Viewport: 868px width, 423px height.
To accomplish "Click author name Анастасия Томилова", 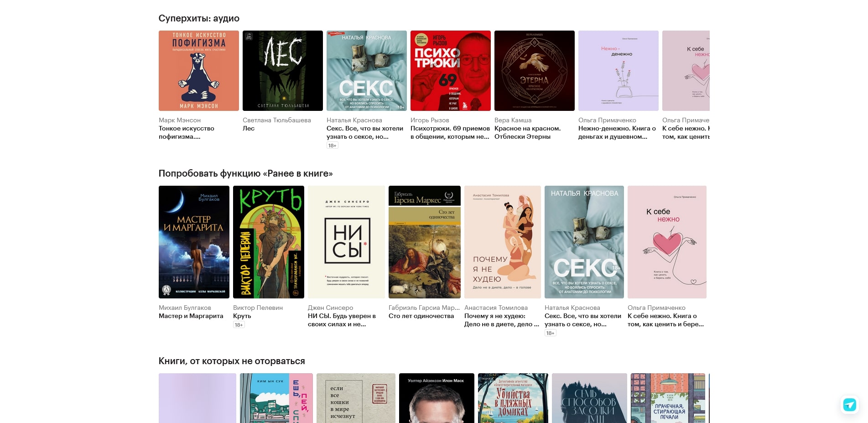I will pyautogui.click(x=496, y=308).
